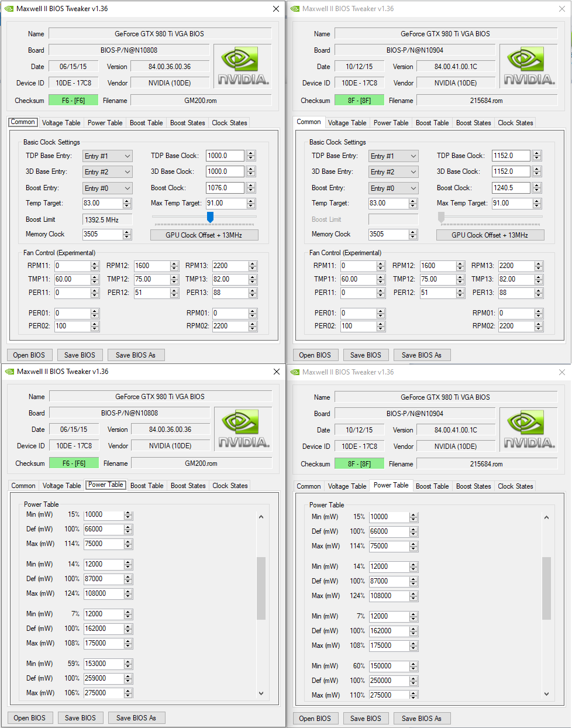Click stepper beside 87000 in GM200.rom Power Table

pos(128,579)
